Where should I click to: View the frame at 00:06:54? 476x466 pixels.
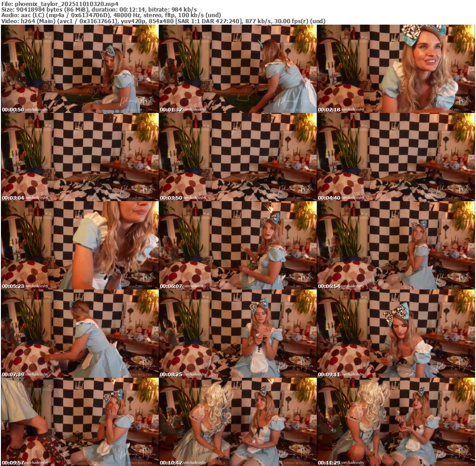pyautogui.click(x=396, y=245)
